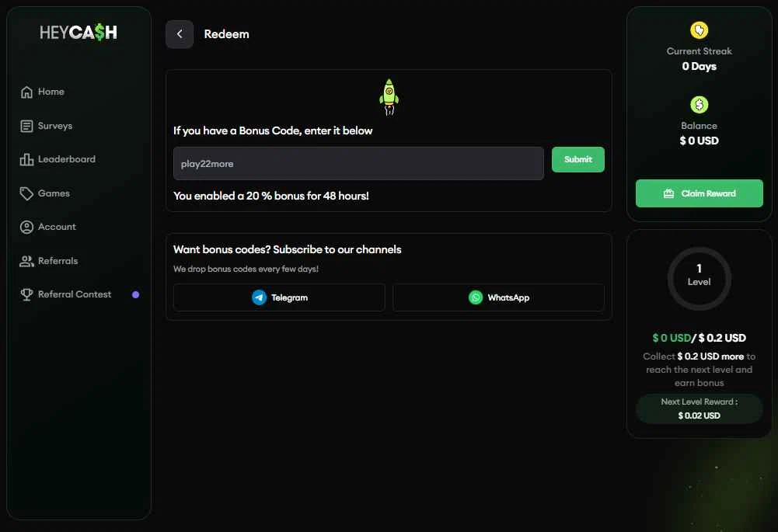Click the Leaderboard bar chart icon
Image resolution: width=778 pixels, height=532 pixels.
click(26, 159)
